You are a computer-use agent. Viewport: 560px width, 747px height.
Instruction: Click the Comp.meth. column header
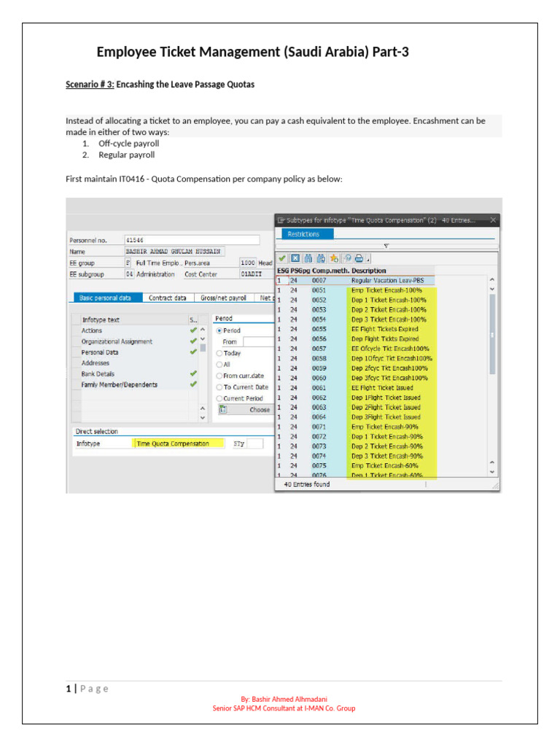pos(330,271)
